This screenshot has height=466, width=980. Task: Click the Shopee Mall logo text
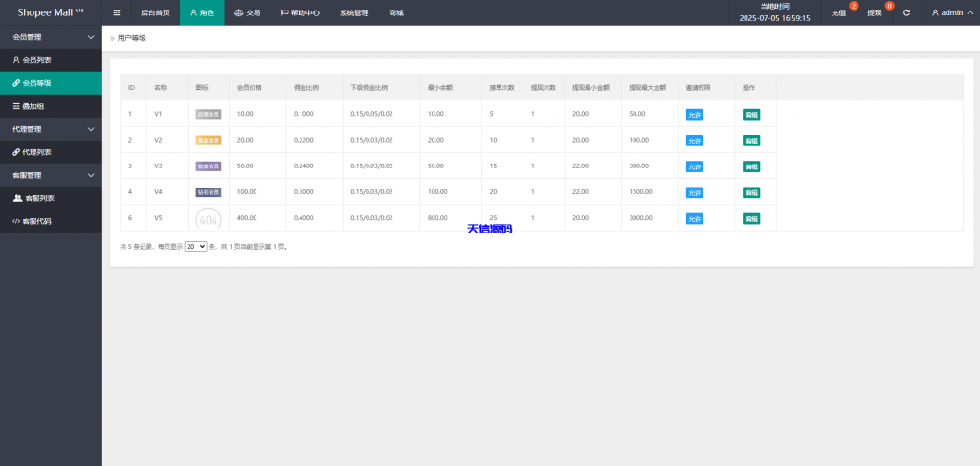coord(51,12)
